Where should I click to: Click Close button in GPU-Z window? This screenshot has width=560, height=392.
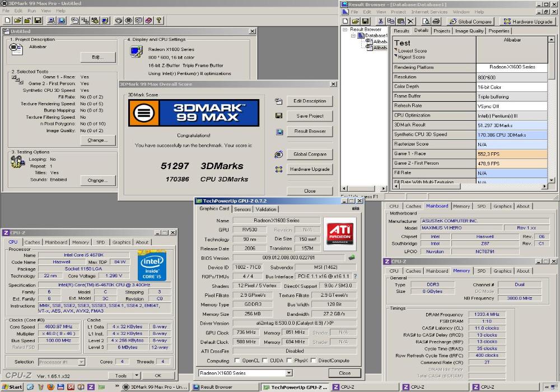(x=344, y=373)
